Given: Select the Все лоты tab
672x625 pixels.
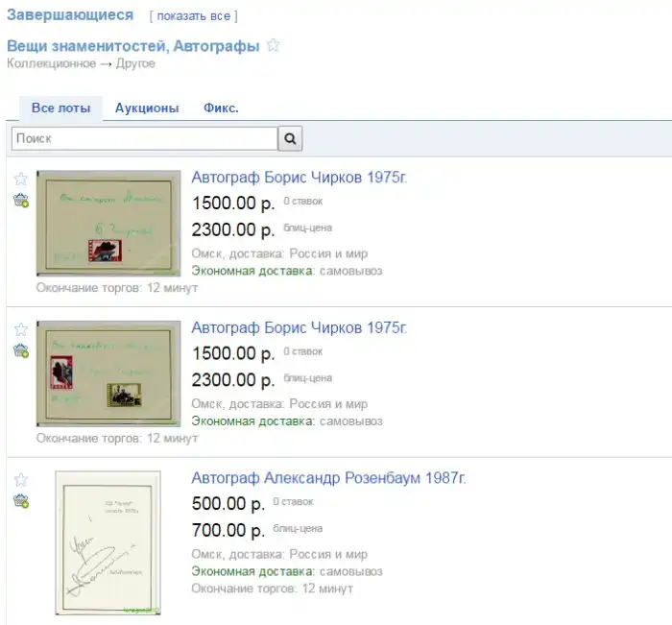Looking at the screenshot, I should pos(60,108).
